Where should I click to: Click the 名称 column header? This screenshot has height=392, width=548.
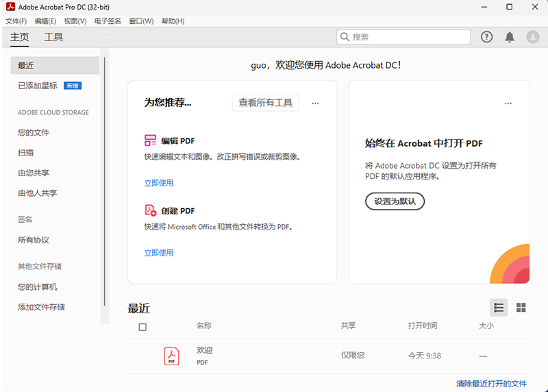(204, 326)
